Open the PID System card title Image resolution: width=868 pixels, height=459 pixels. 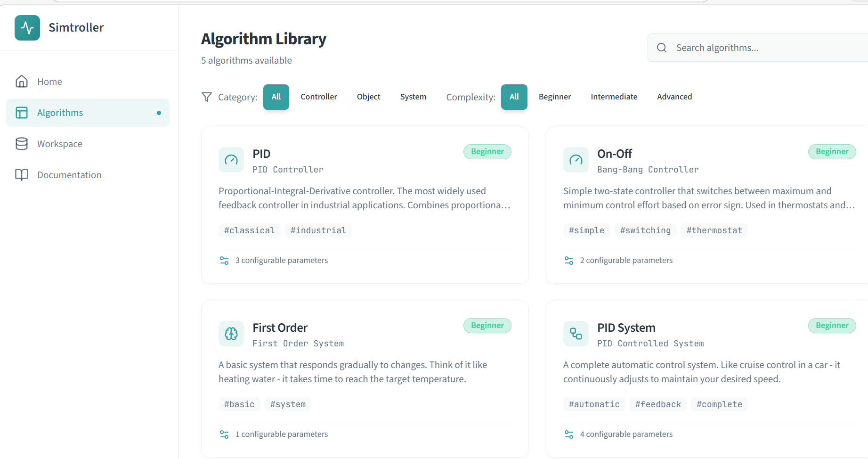click(626, 328)
